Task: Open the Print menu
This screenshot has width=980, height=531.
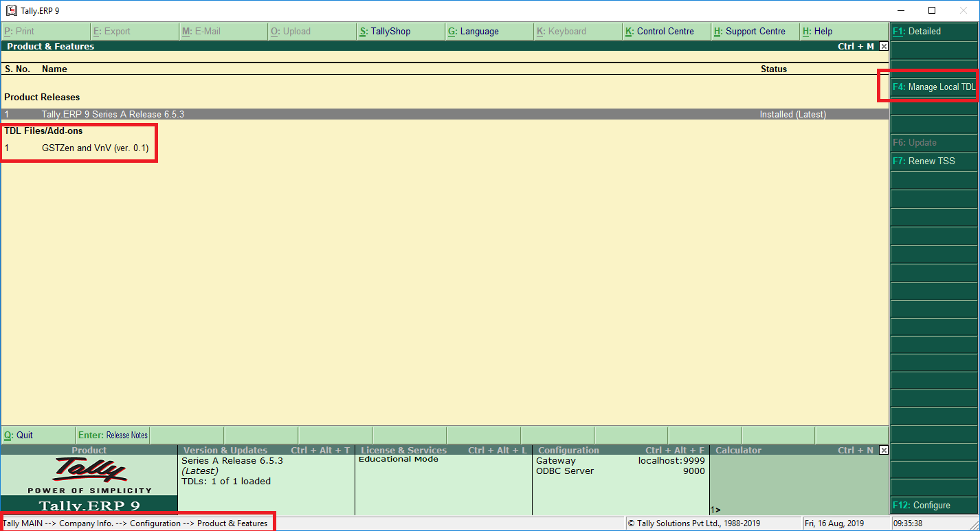Action: click(45, 31)
